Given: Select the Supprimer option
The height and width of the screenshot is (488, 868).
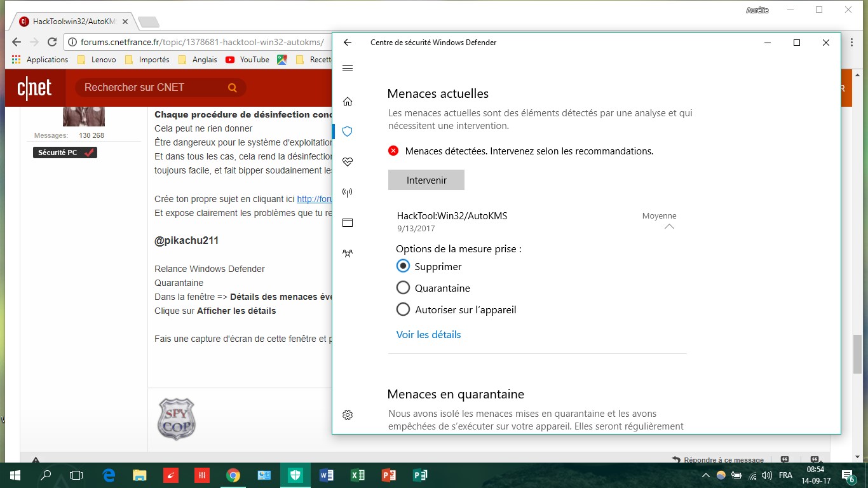Looking at the screenshot, I should point(429,266).
